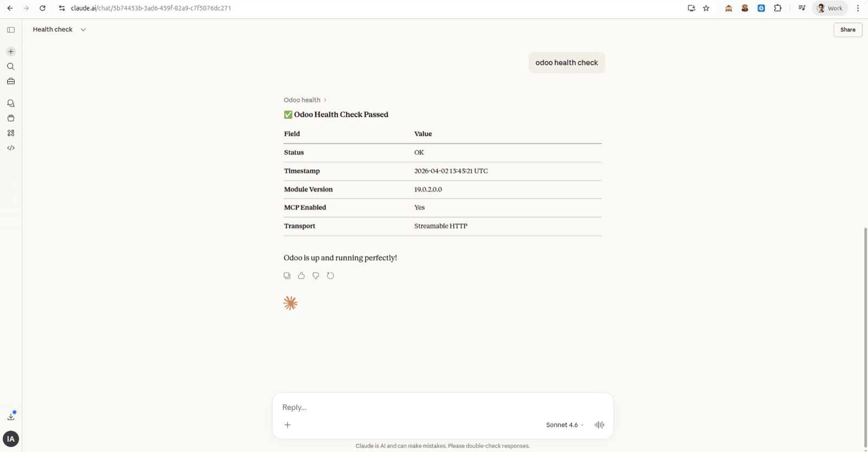The height and width of the screenshot is (452, 868).
Task: Click the Reply text field
Action: [443, 407]
